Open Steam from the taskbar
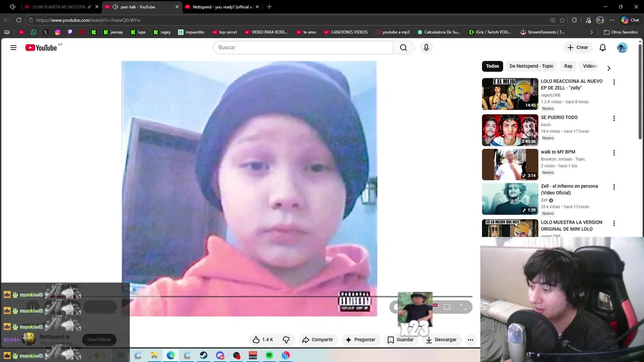644x362 pixels. tap(203, 355)
